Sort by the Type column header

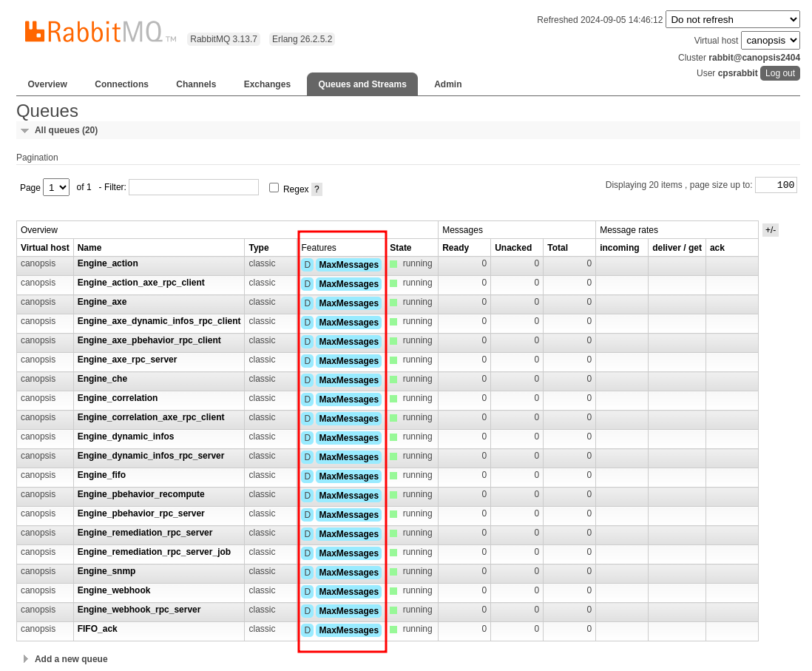click(258, 248)
